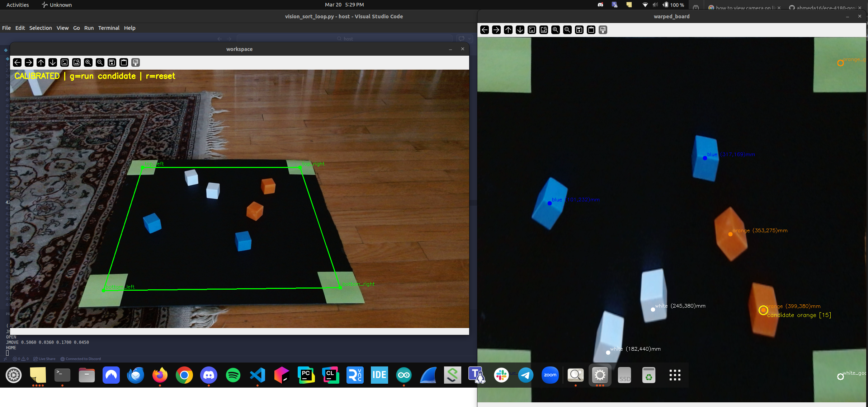Pan right in the warped_board window
Viewport: 868px width, 407px height.
496,30
